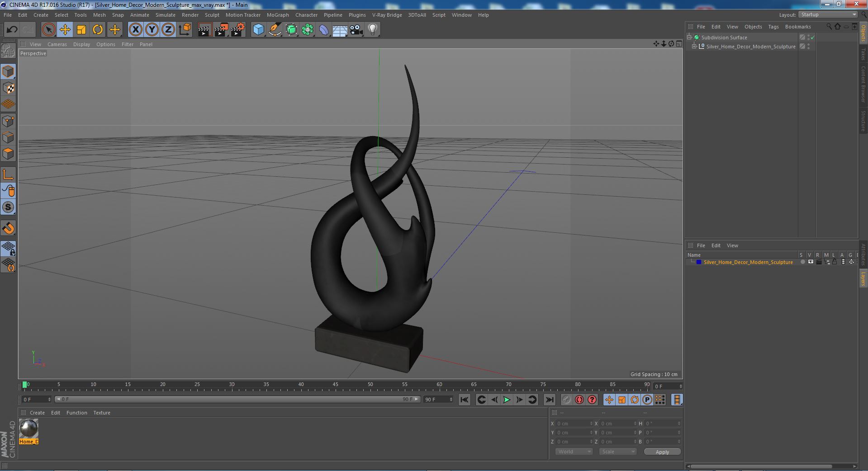Click the Undo arrow icon

coord(12,30)
